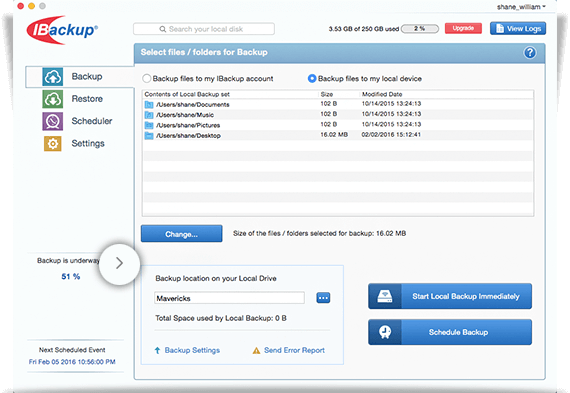The height and width of the screenshot is (393, 570).
Task: Click the IBackup logo
Action: [62, 30]
